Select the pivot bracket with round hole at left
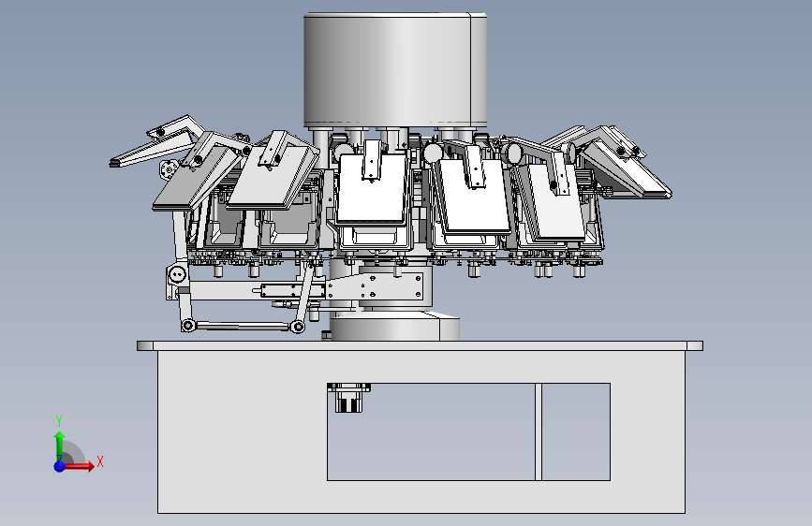Image resolution: width=812 pixels, height=526 pixels. (x=177, y=274)
